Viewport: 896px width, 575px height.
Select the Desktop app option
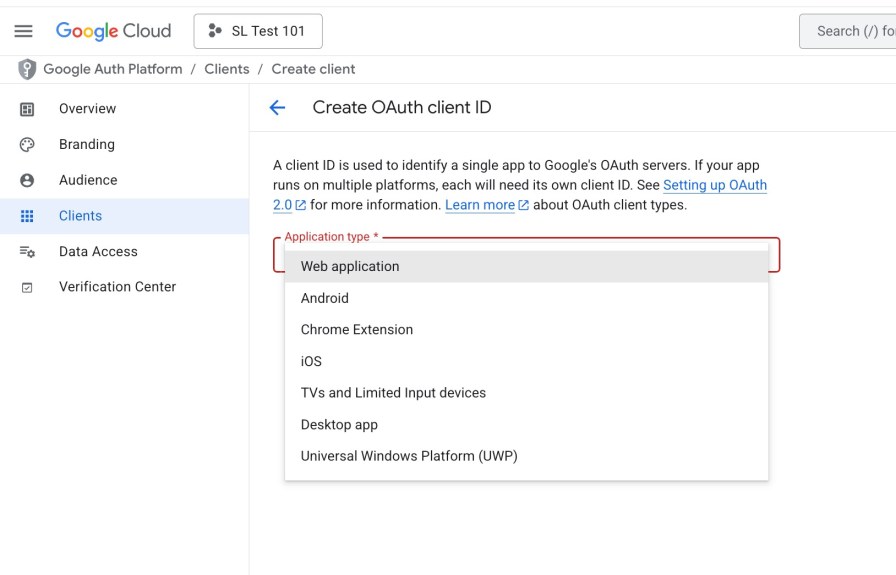339,424
